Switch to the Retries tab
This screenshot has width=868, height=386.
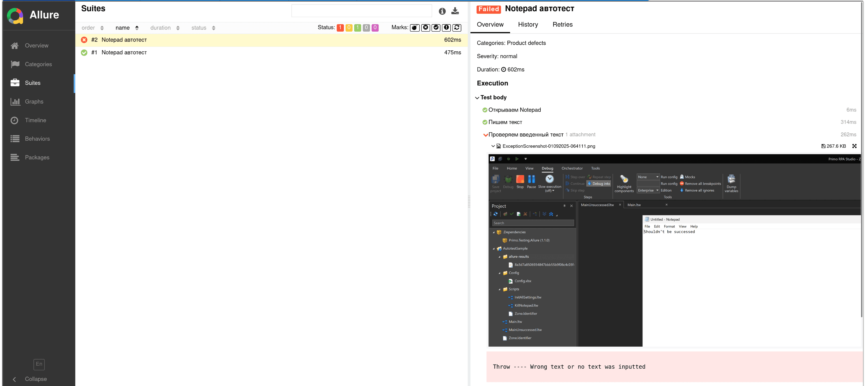point(562,24)
